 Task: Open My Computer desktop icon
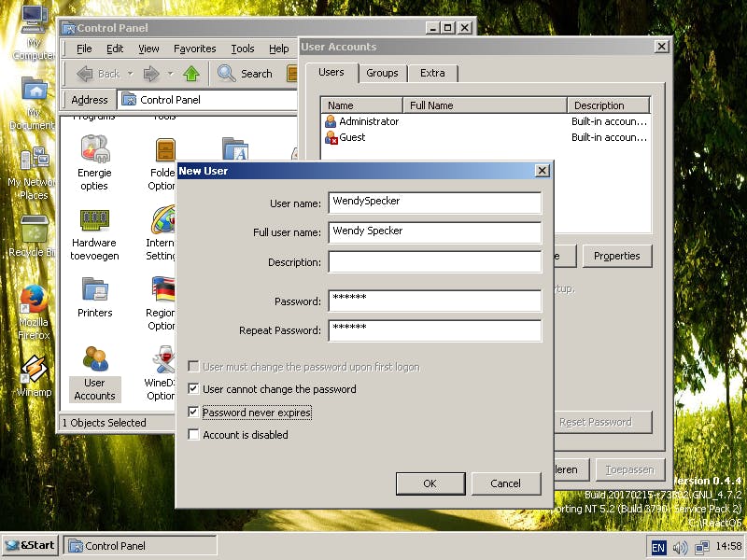34,33
